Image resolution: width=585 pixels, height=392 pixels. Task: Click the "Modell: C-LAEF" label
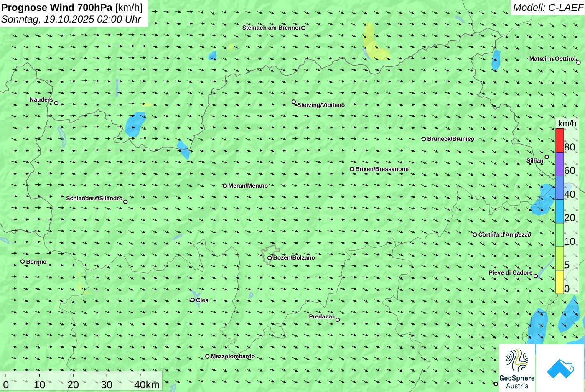548,7
